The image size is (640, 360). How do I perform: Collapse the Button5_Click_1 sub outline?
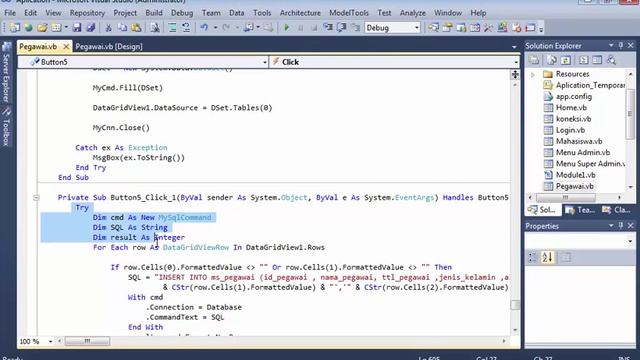pos(36,198)
